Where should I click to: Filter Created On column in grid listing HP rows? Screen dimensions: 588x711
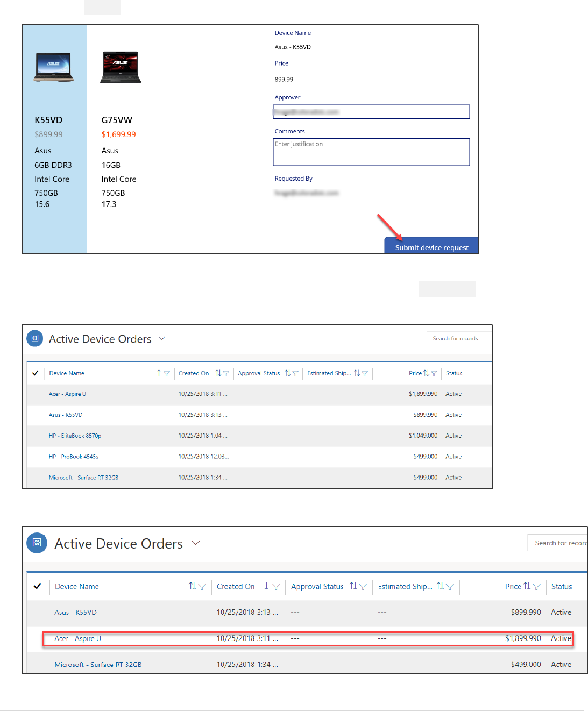pos(226,373)
